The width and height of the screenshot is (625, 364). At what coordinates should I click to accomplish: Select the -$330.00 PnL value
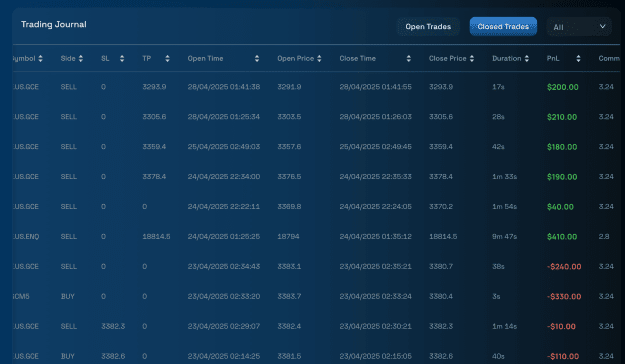(564, 297)
